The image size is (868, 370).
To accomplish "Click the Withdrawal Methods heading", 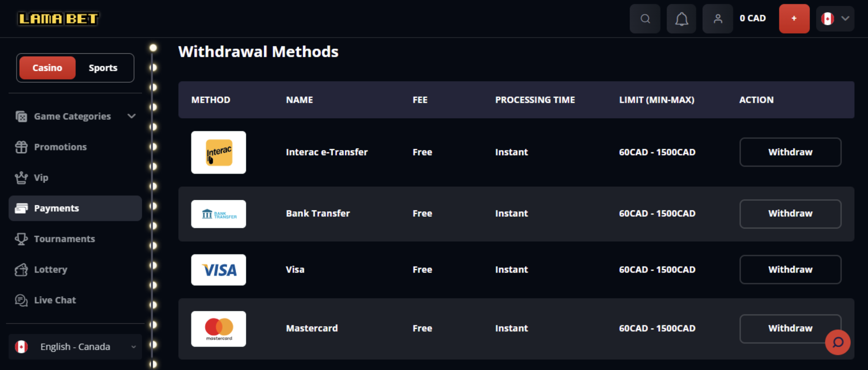I will coord(258,52).
